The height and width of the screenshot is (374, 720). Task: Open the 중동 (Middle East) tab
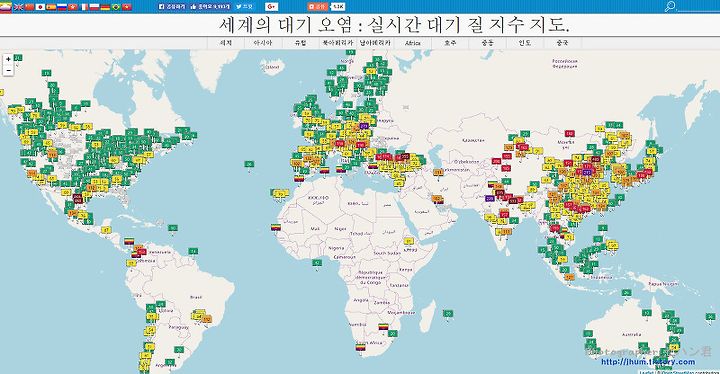[x=488, y=43]
